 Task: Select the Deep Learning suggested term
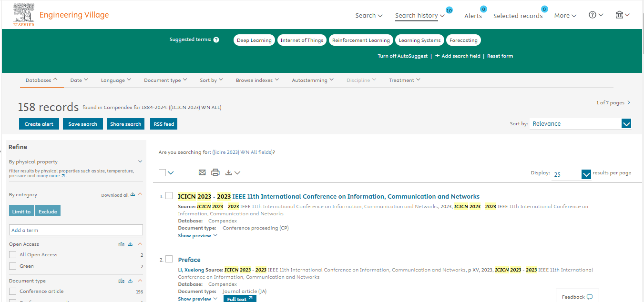tap(254, 40)
